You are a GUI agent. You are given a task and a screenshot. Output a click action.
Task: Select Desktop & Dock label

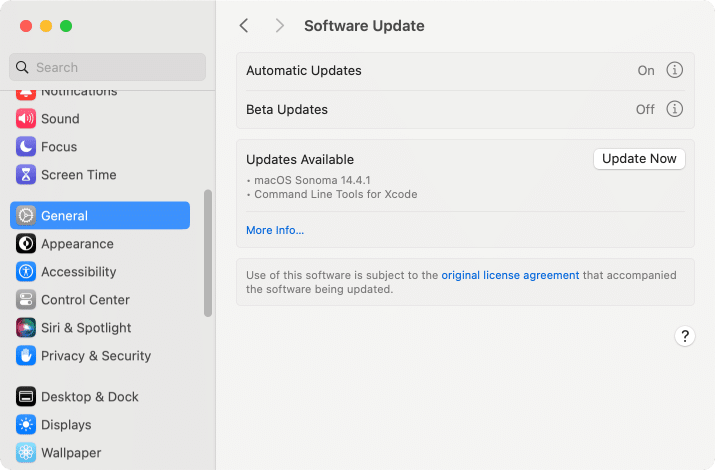tap(89, 397)
